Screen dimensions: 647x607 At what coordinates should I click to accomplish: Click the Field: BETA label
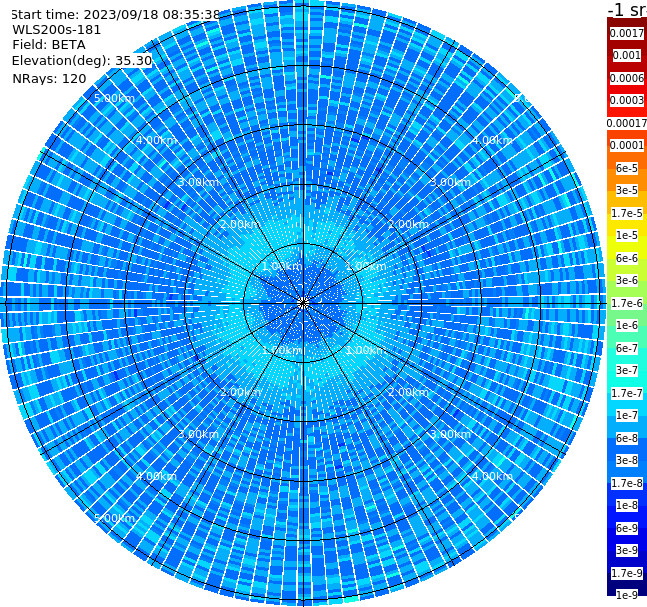(49, 45)
